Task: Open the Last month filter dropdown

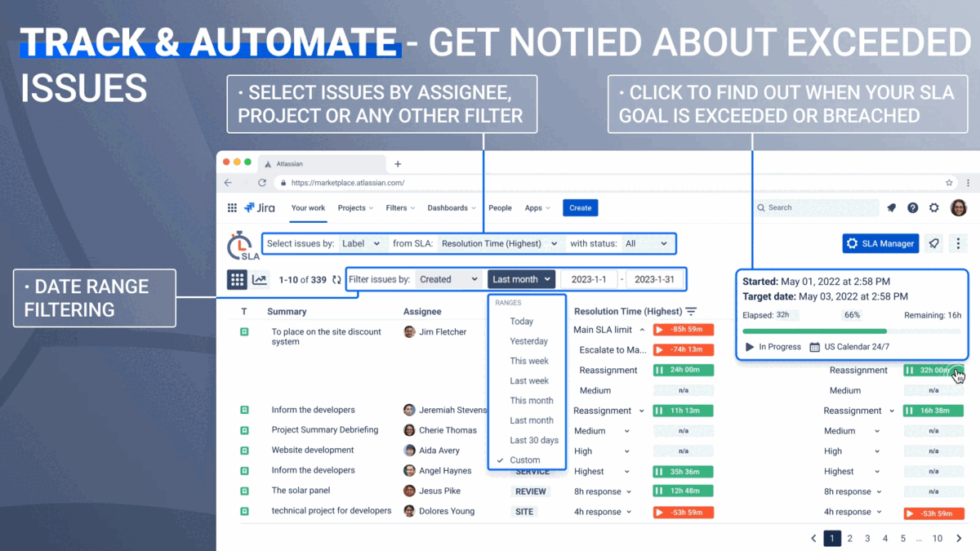Action: [x=521, y=278]
